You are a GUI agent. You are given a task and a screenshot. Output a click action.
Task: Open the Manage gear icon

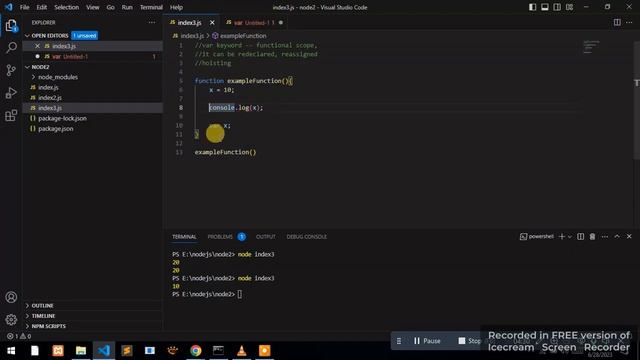click(11, 320)
